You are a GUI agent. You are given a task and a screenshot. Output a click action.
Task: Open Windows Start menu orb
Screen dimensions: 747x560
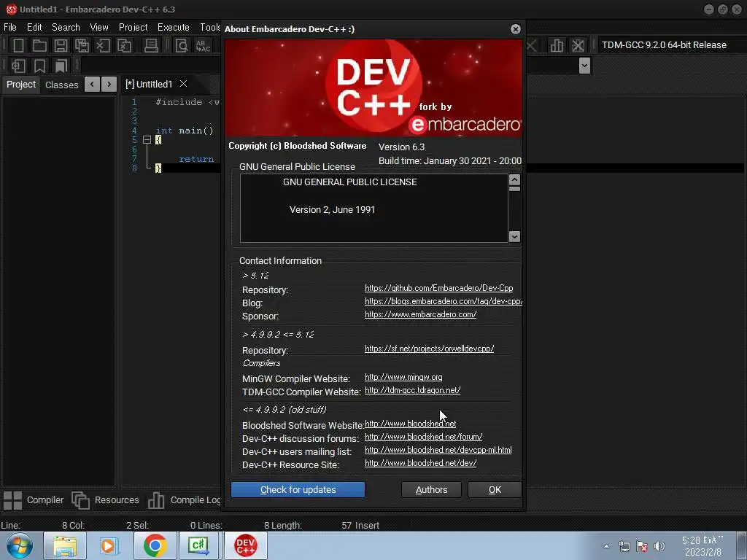click(x=20, y=545)
